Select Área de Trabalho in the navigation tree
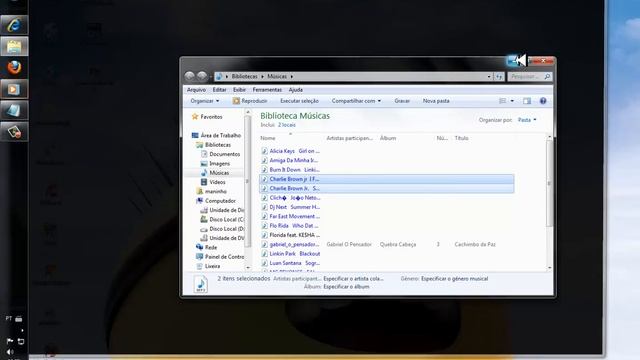Screen dimensions: 640x360 (220, 136)
